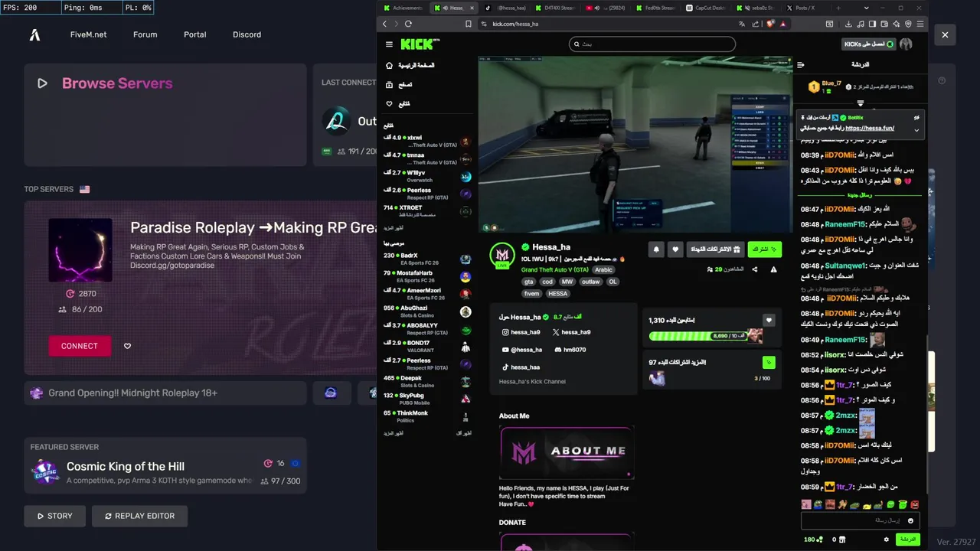Go back in the browser
The width and height of the screenshot is (980, 551).
pos(384,24)
